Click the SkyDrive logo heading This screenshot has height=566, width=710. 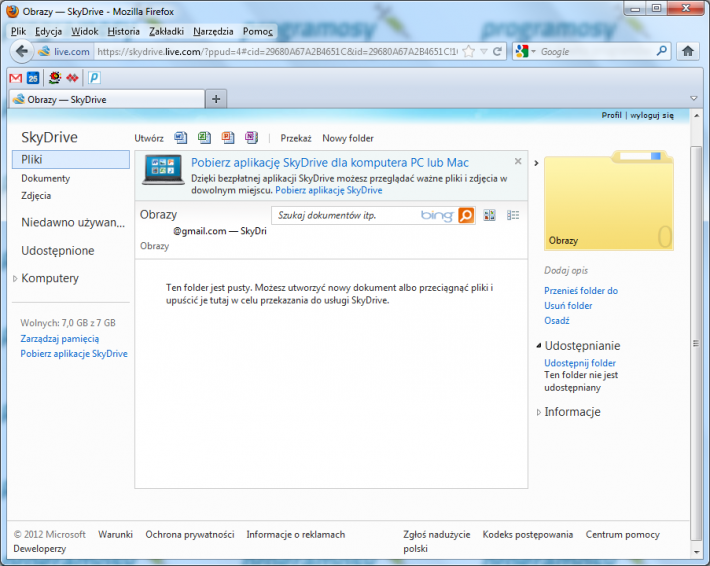click(49, 137)
